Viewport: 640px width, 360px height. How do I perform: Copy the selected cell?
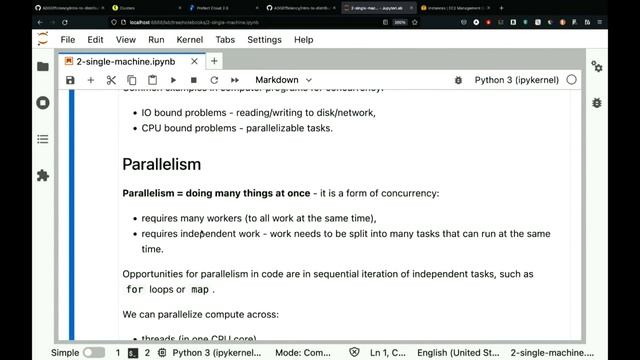[x=131, y=80]
